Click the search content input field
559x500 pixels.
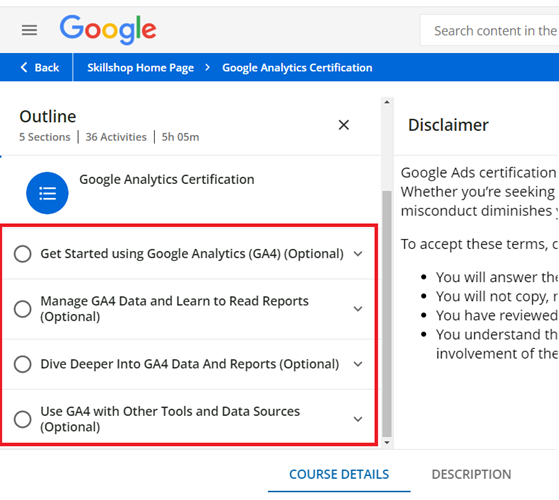[x=490, y=31]
